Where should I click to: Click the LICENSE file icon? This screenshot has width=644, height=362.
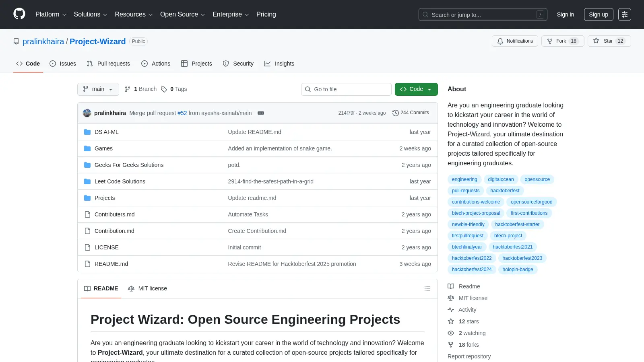point(87,247)
